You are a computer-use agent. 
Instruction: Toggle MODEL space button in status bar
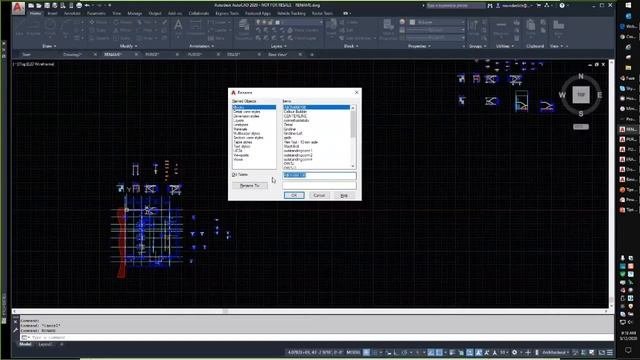point(353,352)
